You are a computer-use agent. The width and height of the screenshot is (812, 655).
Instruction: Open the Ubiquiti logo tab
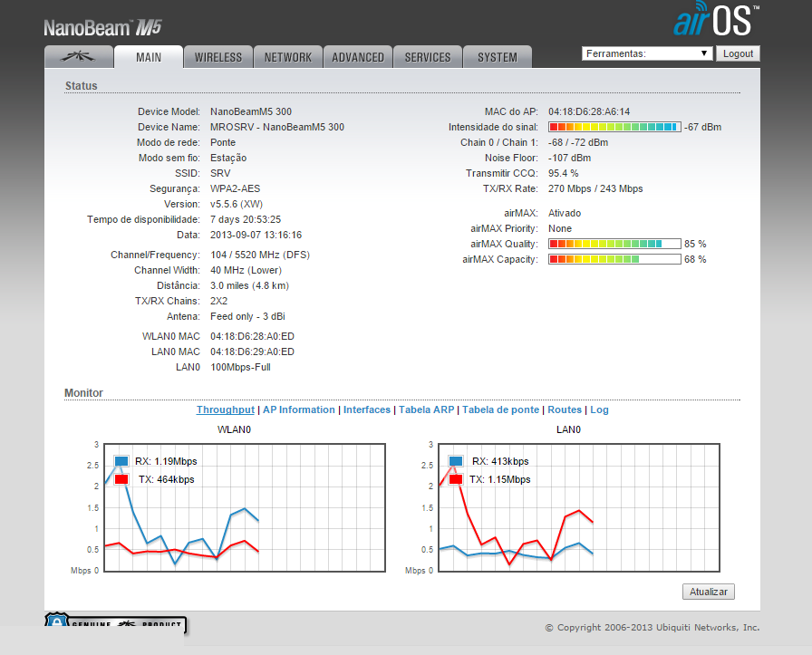pyautogui.click(x=79, y=57)
